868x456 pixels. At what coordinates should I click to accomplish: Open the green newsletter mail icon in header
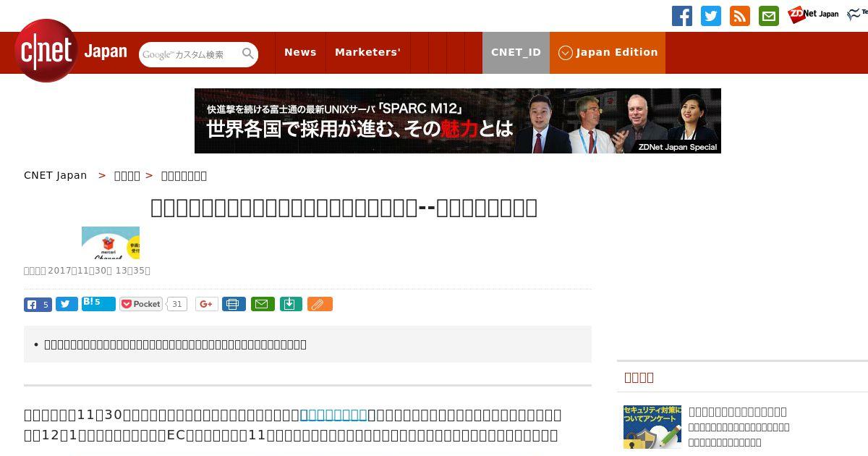pos(769,16)
